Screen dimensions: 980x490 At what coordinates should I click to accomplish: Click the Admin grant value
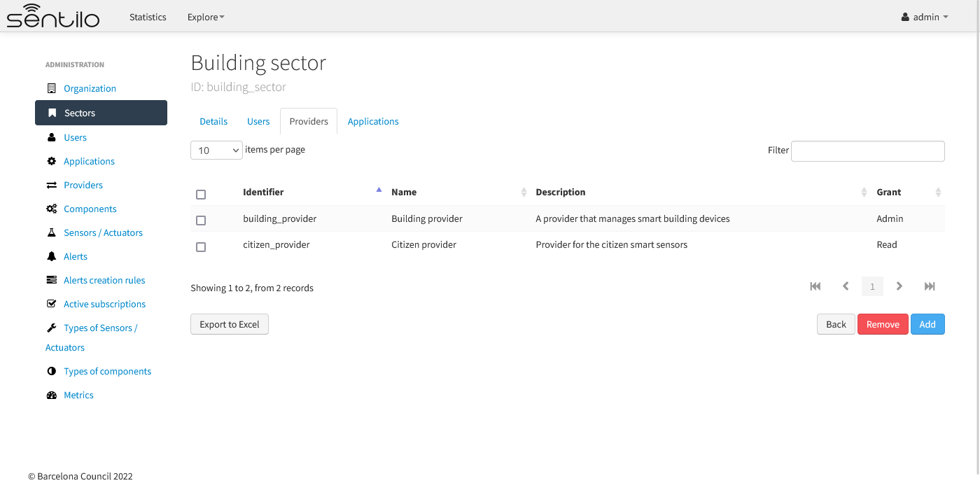890,218
